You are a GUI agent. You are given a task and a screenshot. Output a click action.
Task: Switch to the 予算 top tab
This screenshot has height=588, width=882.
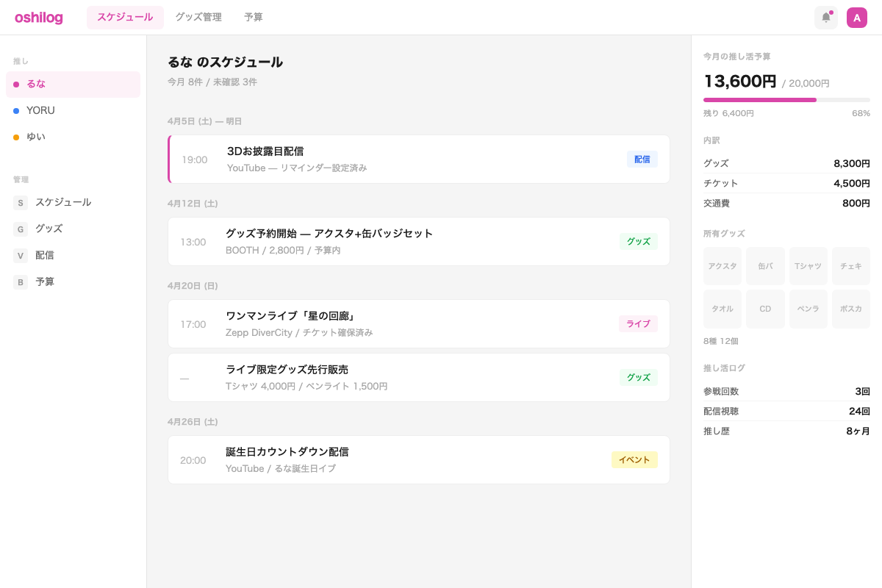click(x=254, y=17)
